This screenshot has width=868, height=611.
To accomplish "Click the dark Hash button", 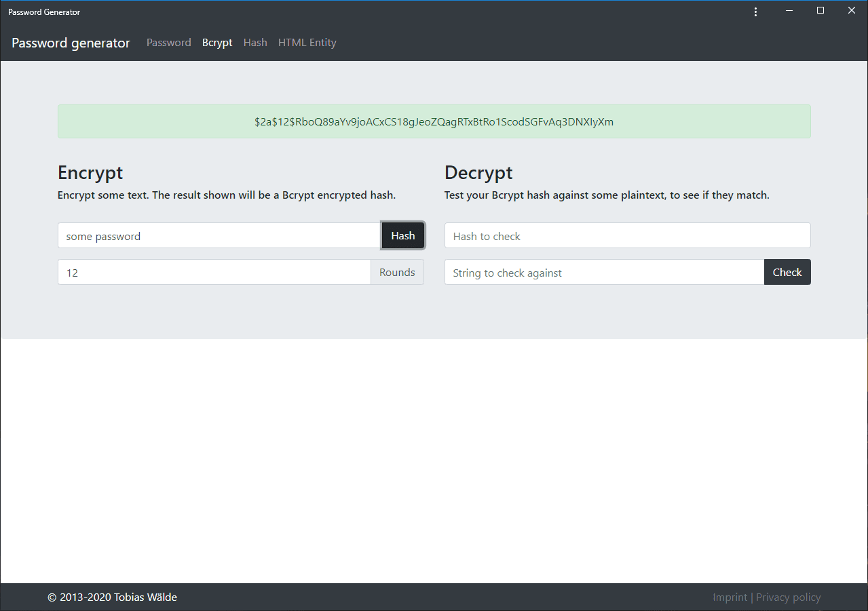I will 403,236.
